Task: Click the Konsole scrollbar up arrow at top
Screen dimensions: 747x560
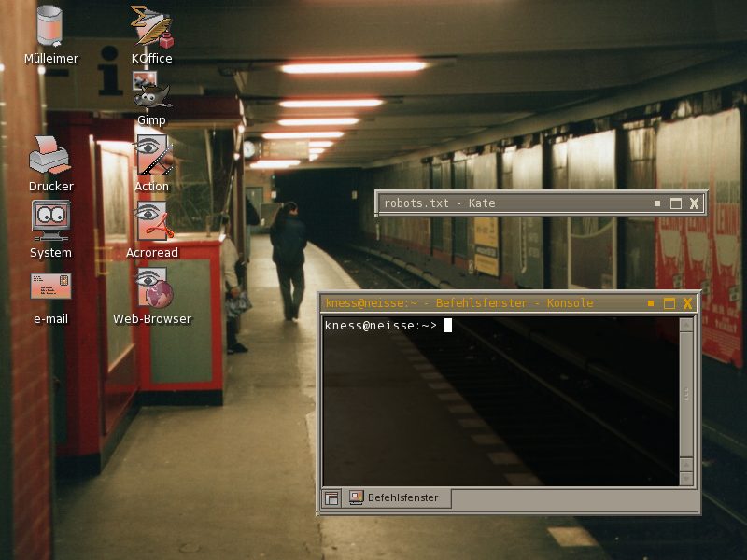Action: pyautogui.click(x=686, y=325)
